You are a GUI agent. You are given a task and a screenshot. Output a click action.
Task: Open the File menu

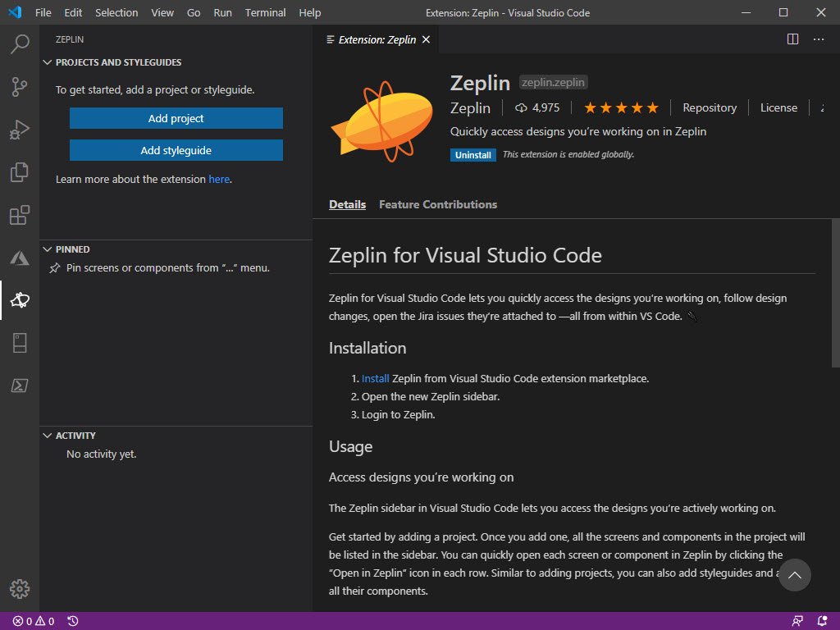click(x=43, y=12)
